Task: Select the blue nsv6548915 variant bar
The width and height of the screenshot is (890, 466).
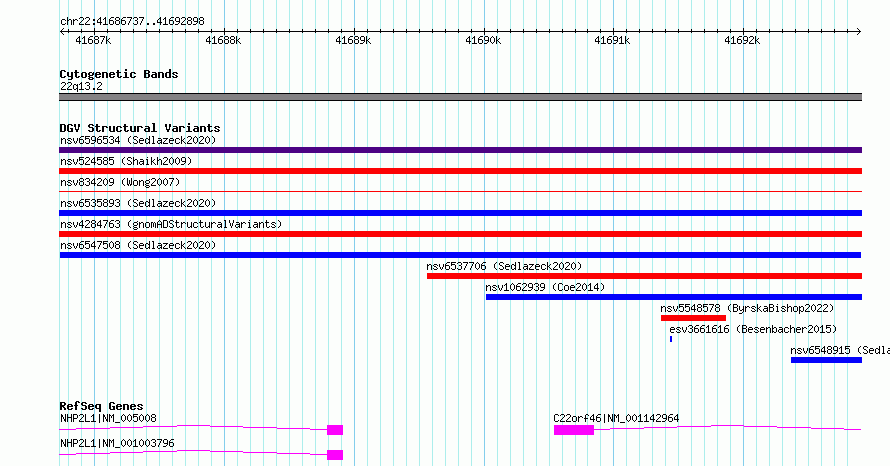Action: tap(826, 360)
